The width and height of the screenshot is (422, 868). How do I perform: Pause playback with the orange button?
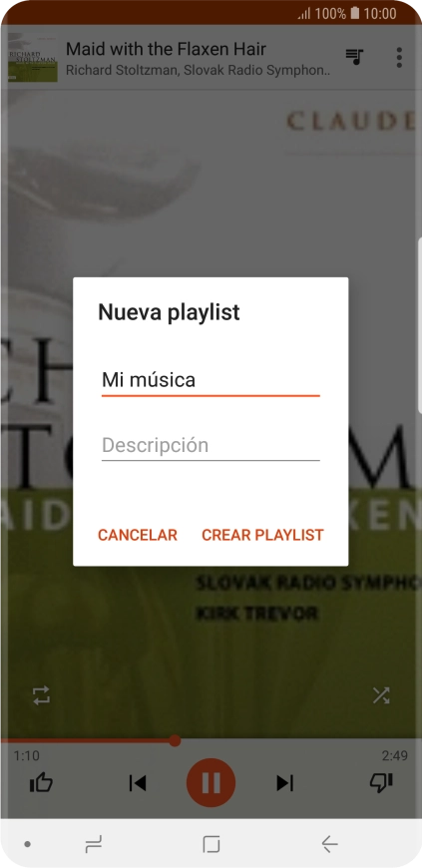(211, 783)
